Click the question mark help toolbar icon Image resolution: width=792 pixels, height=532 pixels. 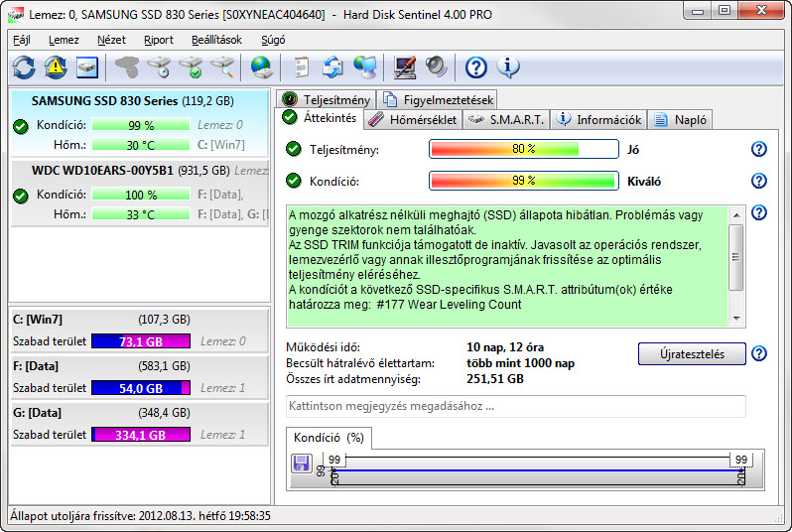(x=475, y=67)
